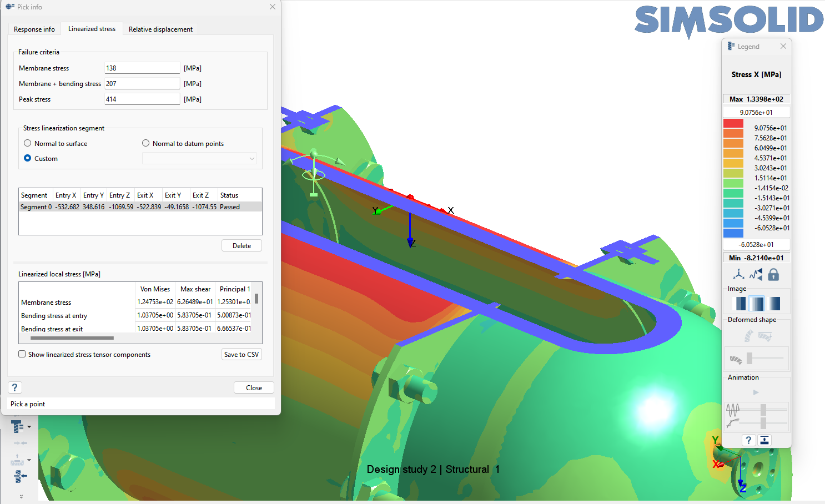Screen dimensions: 825x504
Task: Select the Normal to surface radio button
Action: coord(28,143)
